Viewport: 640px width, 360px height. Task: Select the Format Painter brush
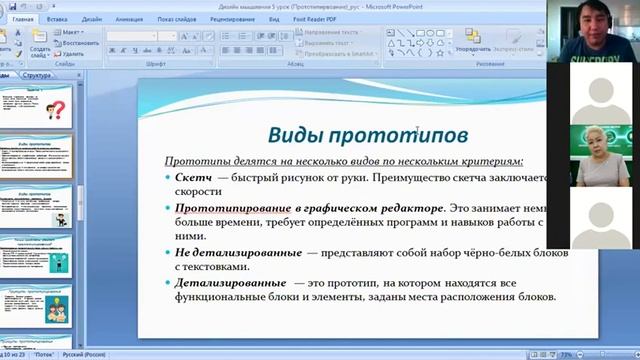coord(18,53)
